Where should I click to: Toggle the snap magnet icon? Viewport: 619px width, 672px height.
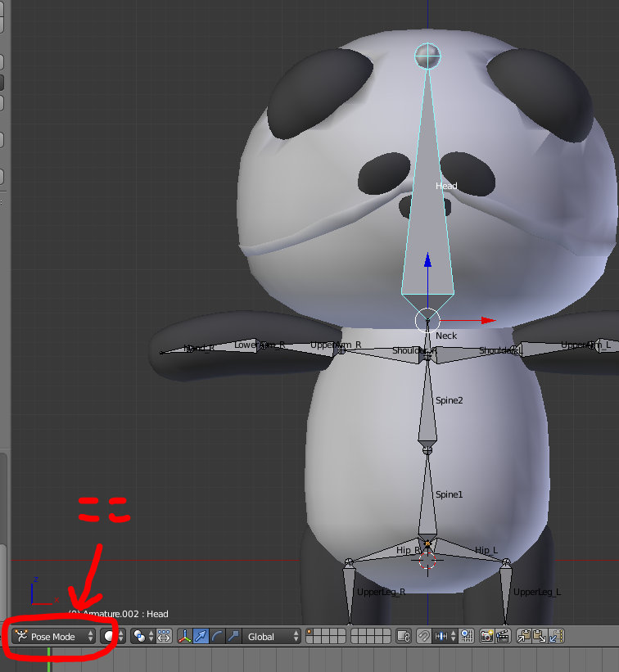[x=424, y=637]
